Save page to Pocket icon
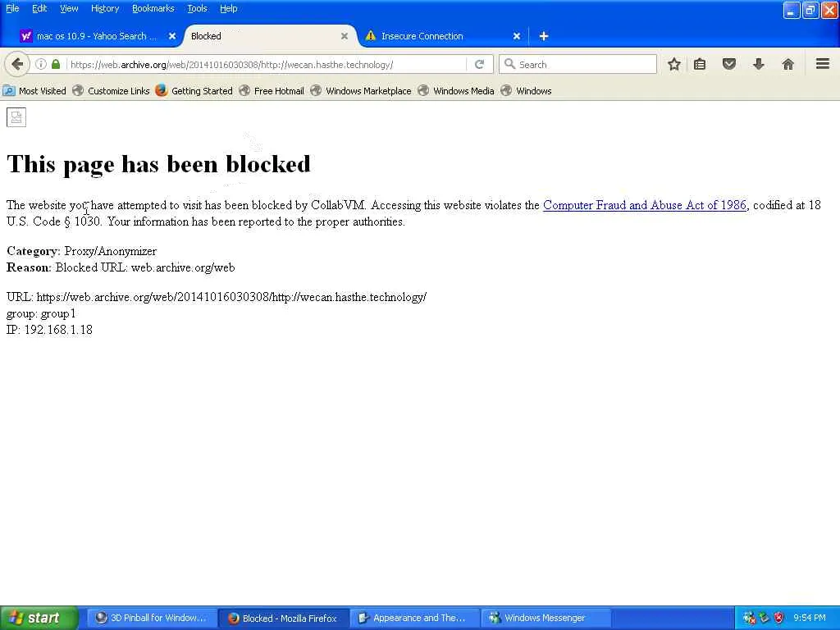 [728, 64]
